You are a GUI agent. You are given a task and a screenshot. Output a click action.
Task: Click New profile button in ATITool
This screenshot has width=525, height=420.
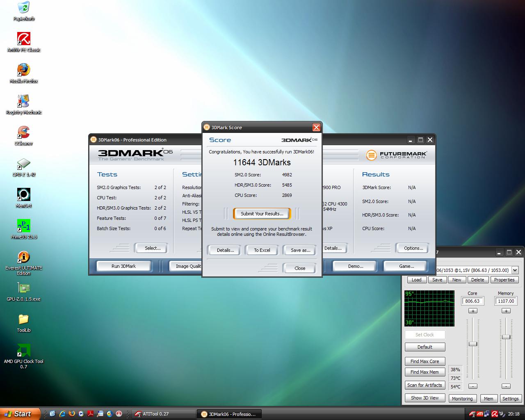pos(457,280)
